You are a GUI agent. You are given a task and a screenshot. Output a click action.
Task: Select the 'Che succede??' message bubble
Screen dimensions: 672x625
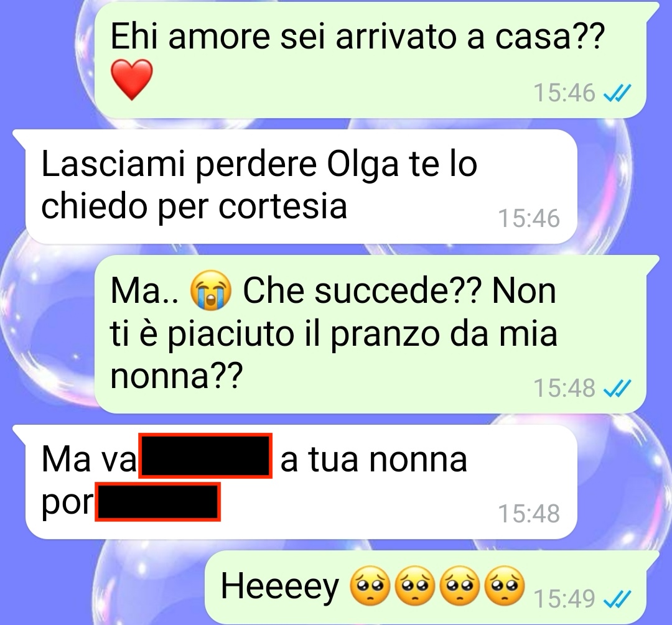[371, 334]
